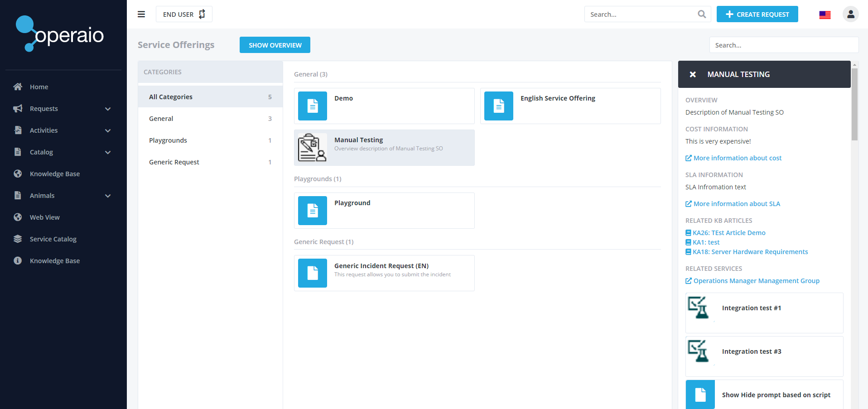Viewport: 868px width, 409px height.
Task: Open More information about SLA link
Action: (x=736, y=204)
